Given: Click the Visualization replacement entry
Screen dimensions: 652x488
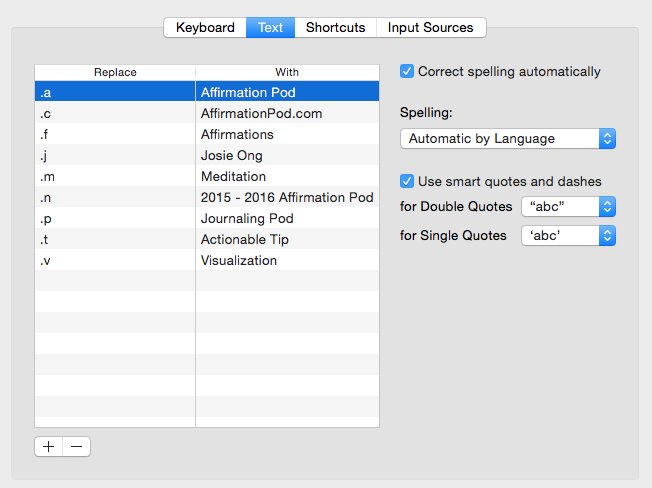Looking at the screenshot, I should [x=287, y=260].
